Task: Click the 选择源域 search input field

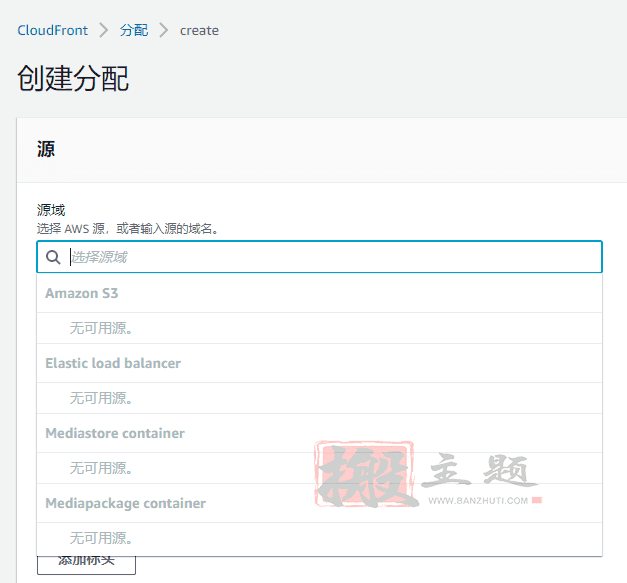Action: (x=319, y=257)
